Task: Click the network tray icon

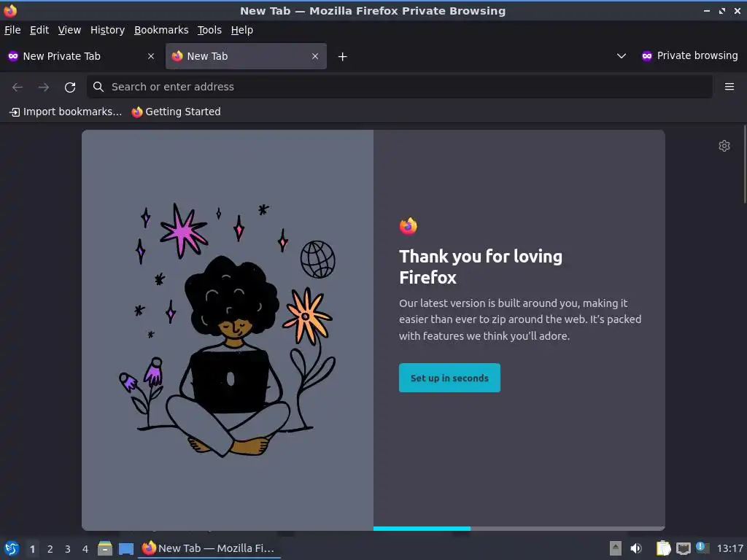Action: click(683, 549)
